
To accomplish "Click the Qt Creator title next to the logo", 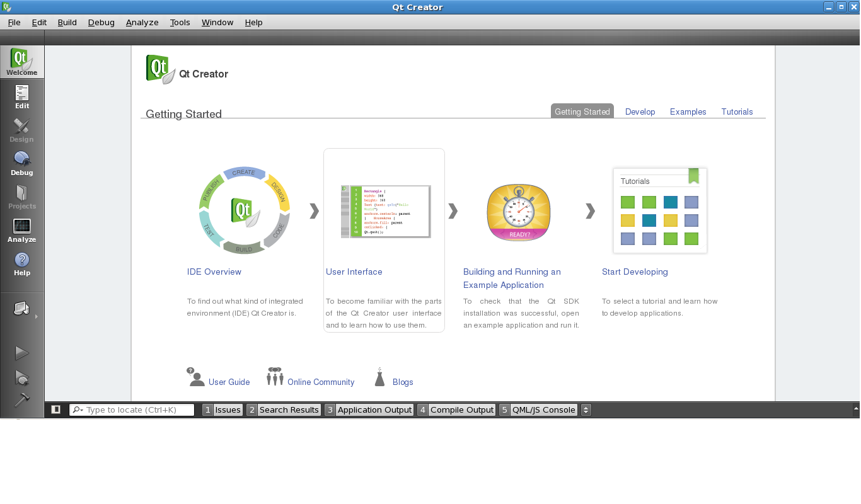I will click(204, 74).
